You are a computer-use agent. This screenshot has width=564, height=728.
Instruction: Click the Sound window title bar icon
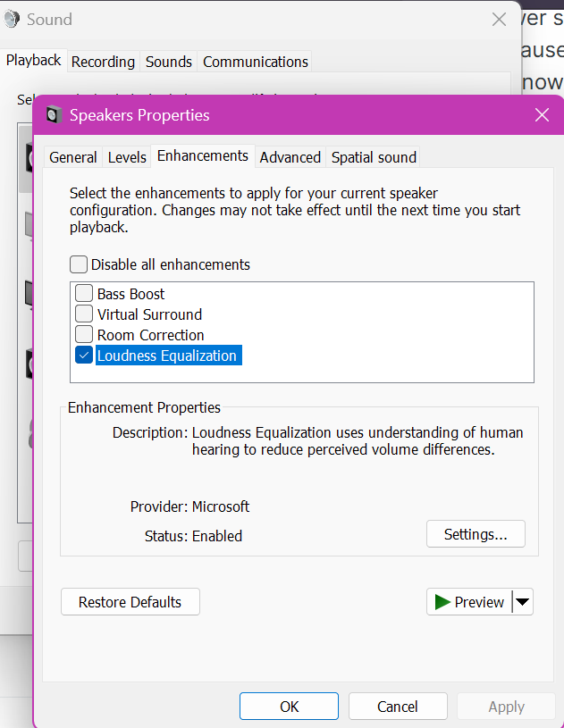pos(11,19)
